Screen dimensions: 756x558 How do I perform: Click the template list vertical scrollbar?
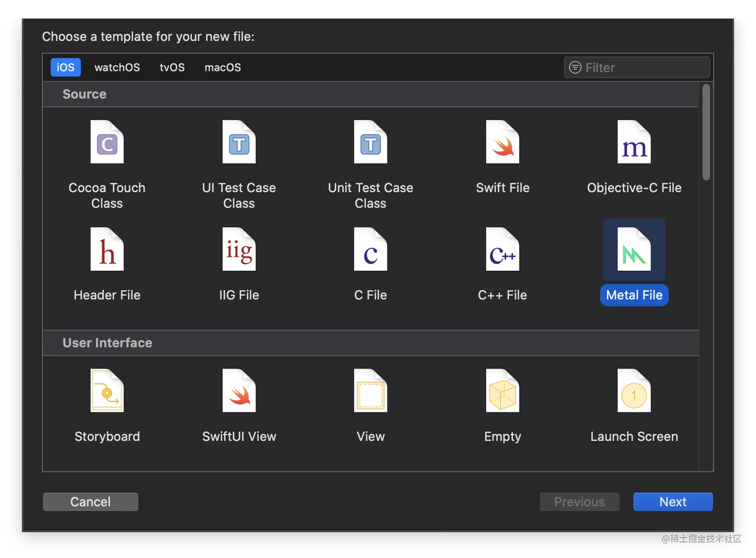point(706,132)
